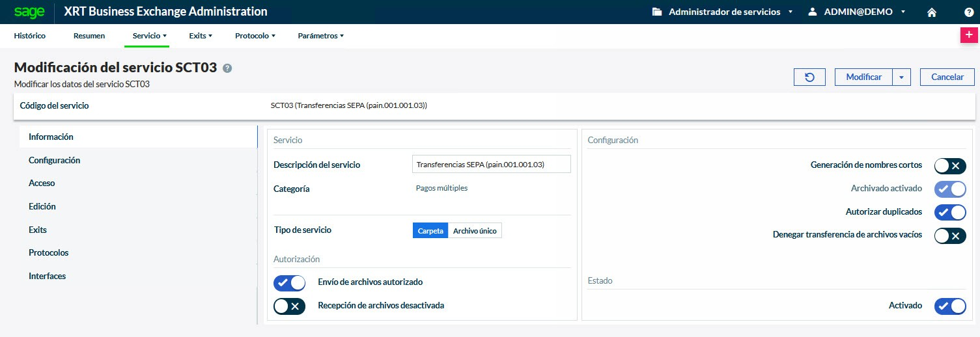Screen dimensions: 980x337
Task: Toggle Generación de nombres cortos switch
Action: click(949, 166)
